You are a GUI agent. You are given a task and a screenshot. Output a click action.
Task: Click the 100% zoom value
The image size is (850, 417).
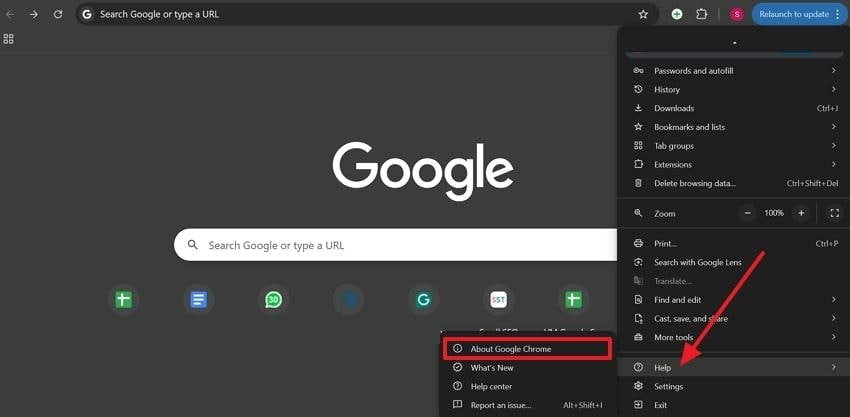point(774,213)
